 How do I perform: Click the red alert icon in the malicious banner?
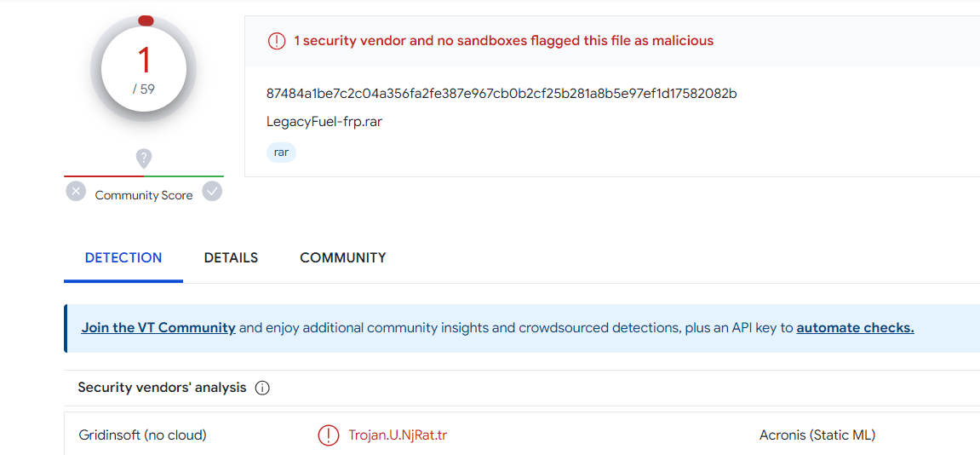[277, 41]
